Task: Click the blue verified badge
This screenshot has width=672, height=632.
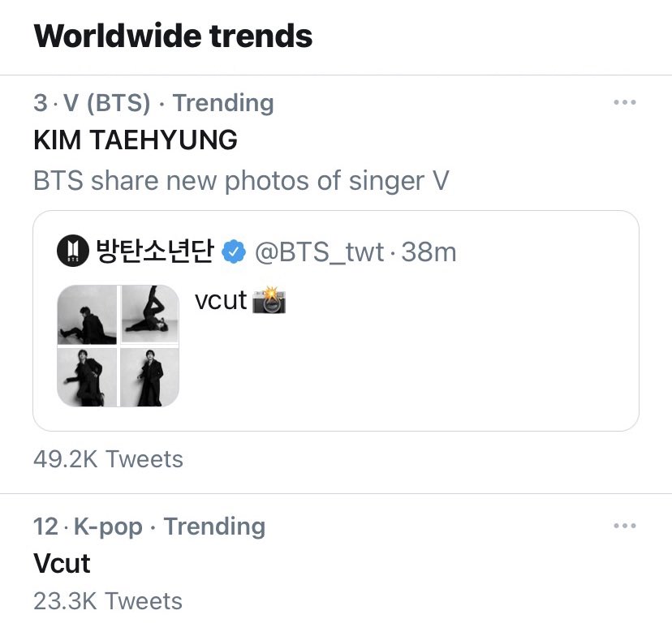Action: (x=234, y=252)
